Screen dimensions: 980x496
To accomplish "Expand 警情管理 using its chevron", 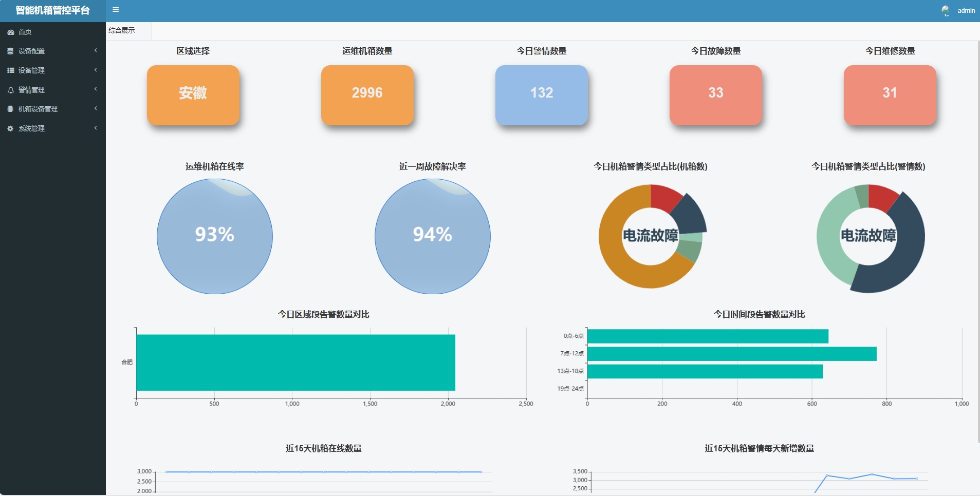I will click(x=96, y=89).
